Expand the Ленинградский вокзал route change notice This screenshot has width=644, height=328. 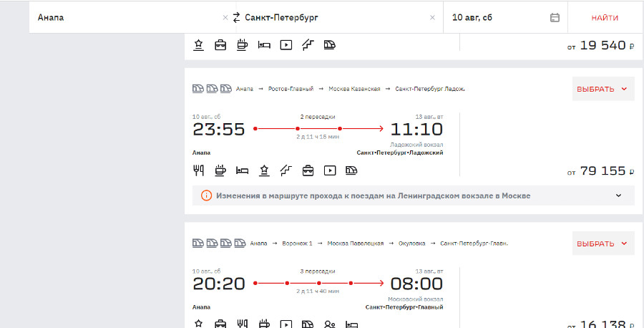pos(618,196)
